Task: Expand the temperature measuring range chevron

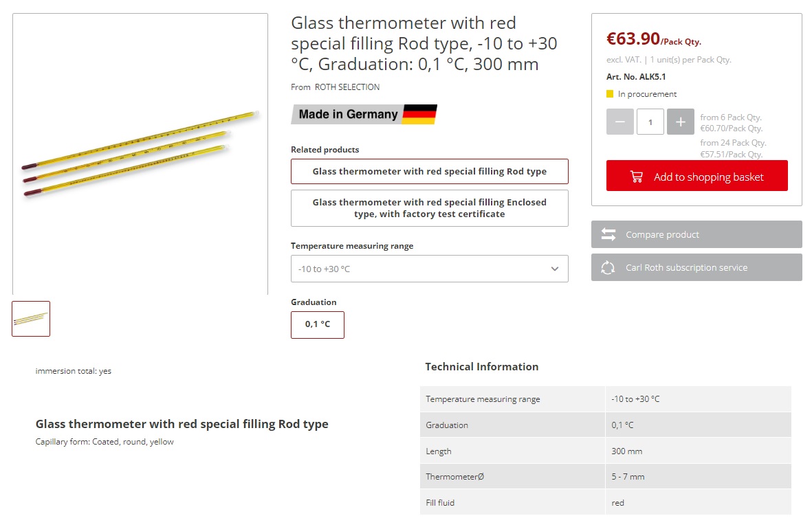Action: [555, 269]
